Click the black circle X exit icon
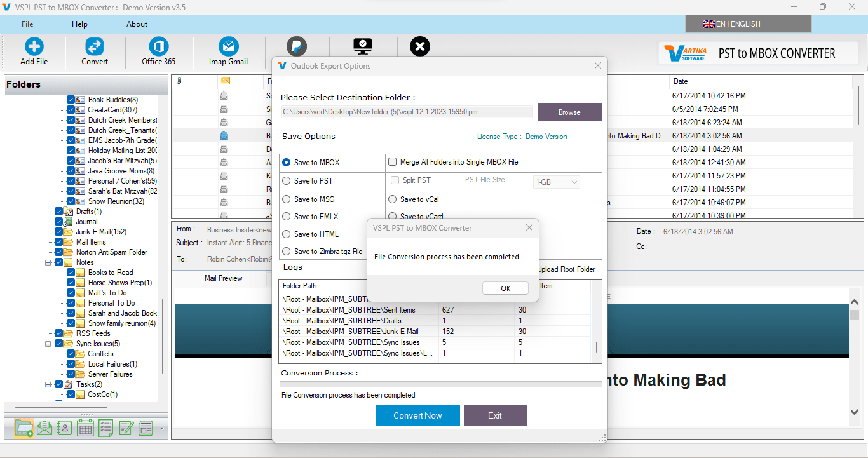This screenshot has height=458, width=868. pyautogui.click(x=420, y=46)
